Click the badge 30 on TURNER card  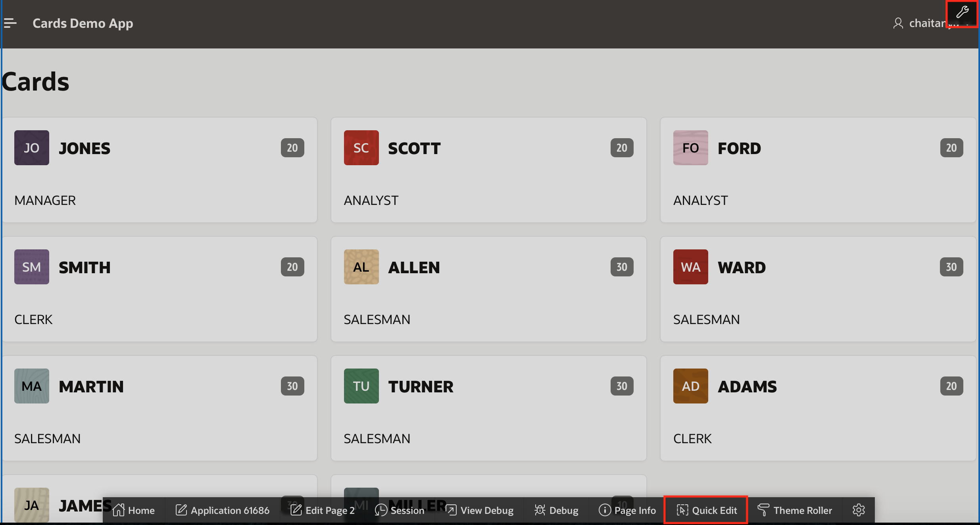pyautogui.click(x=622, y=386)
